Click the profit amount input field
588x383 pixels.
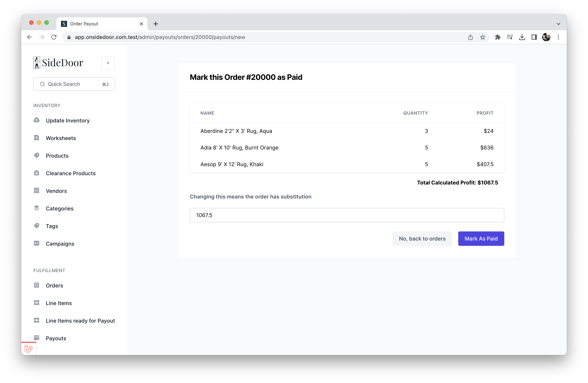[347, 215]
